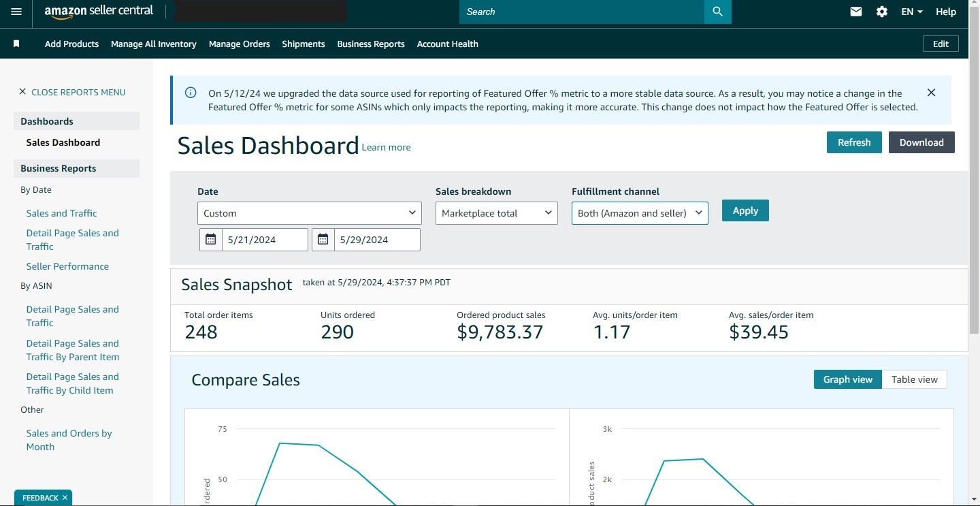Image resolution: width=980 pixels, height=506 pixels.
Task: Click the bookmark flag icon
Action: (16, 44)
